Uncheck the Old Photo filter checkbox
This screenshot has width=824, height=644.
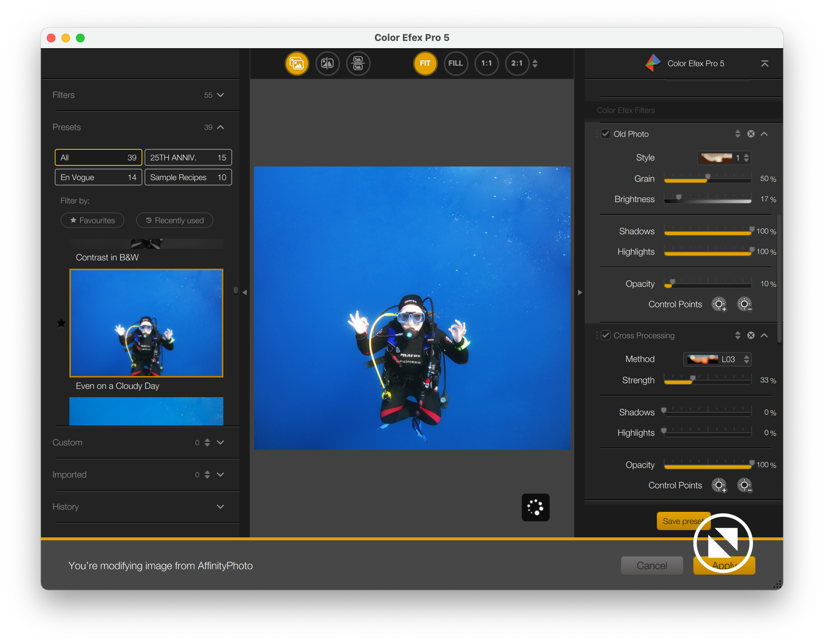click(x=606, y=134)
